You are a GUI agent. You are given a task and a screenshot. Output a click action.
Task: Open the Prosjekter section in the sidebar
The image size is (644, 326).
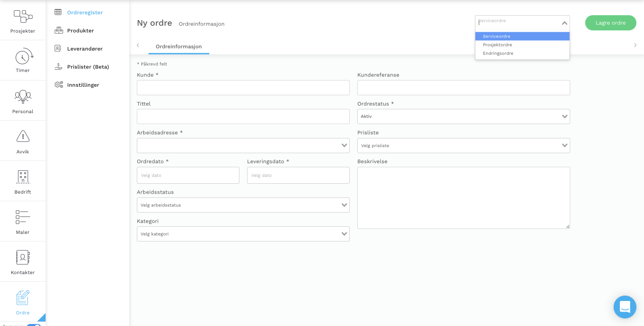[23, 21]
